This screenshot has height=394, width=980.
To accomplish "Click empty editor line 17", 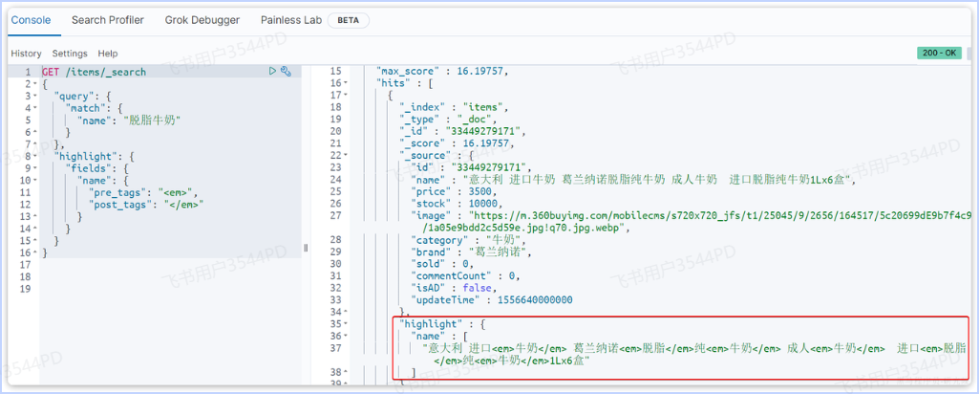I will tap(170, 265).
